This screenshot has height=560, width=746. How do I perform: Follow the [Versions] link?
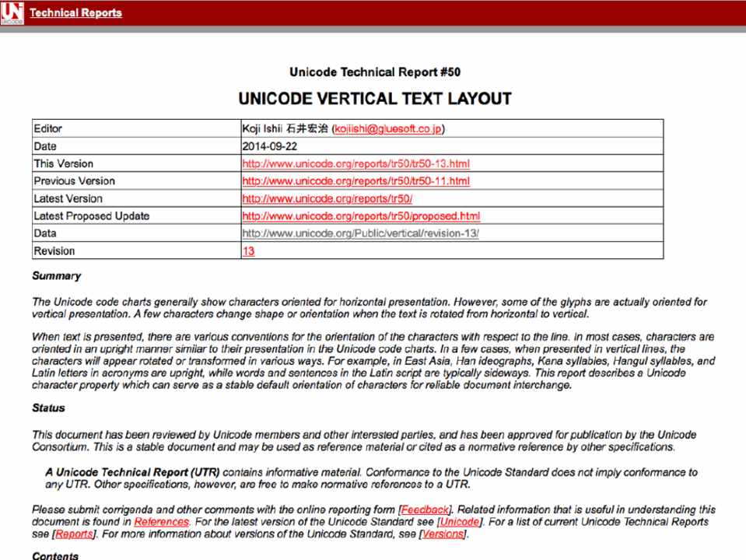[443, 534]
